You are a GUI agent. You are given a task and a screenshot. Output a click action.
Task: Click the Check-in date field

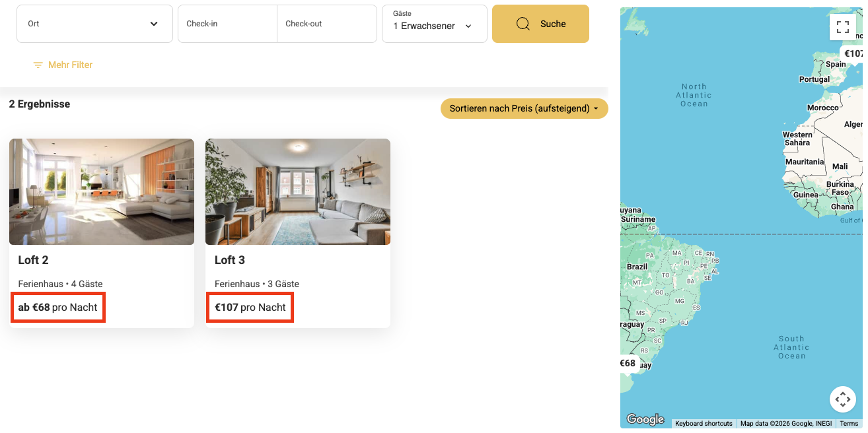click(x=227, y=24)
